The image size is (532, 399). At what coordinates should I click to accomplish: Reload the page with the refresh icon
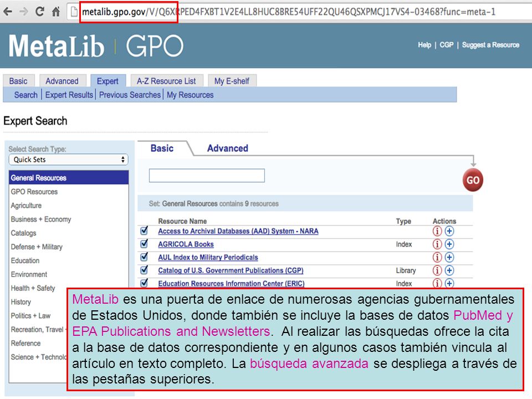pyautogui.click(x=40, y=12)
